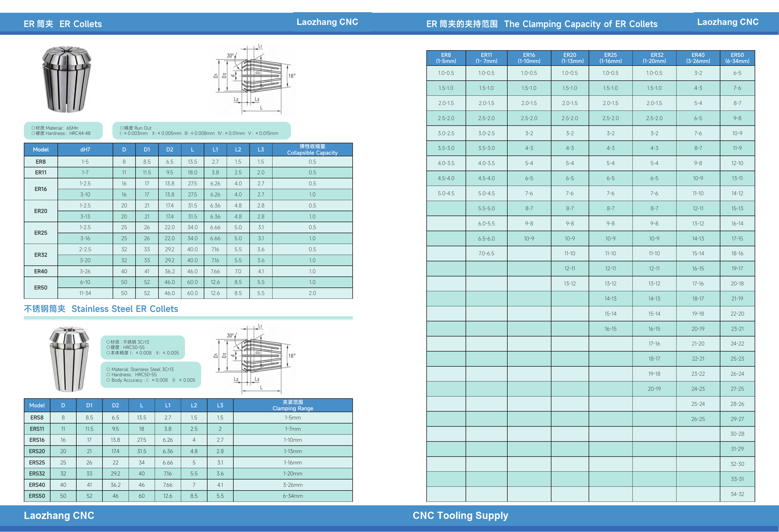Click the 'ERS50' row label

tap(37, 496)
